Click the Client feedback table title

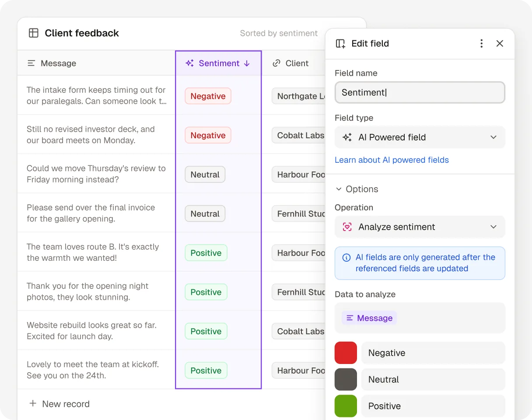(82, 33)
